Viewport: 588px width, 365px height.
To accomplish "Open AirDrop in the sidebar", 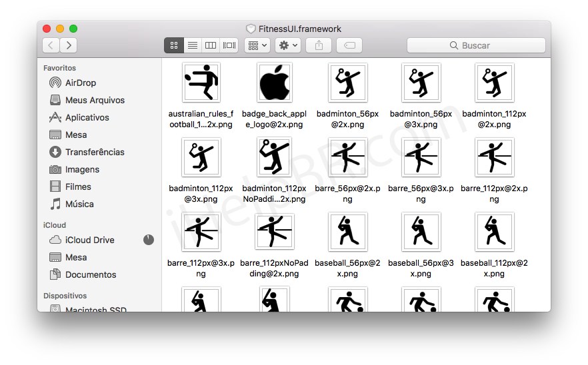I will (x=80, y=83).
